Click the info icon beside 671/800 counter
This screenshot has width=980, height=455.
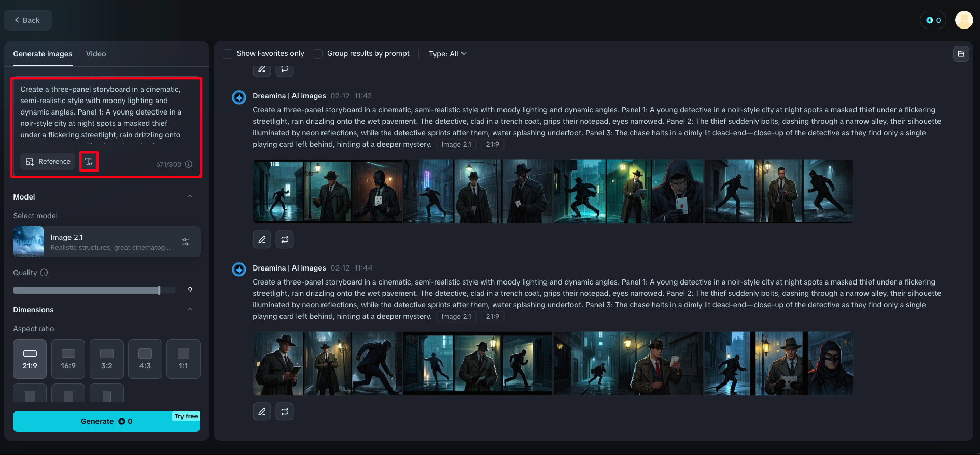click(189, 164)
